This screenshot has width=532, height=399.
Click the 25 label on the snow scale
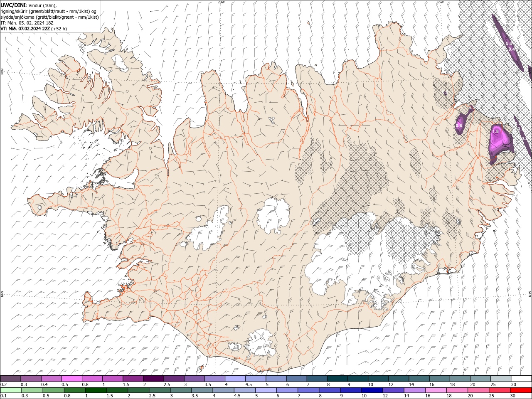[493, 384]
